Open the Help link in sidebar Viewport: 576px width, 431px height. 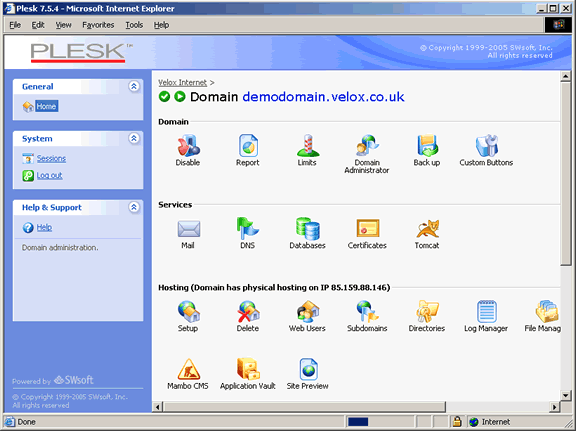pos(44,227)
